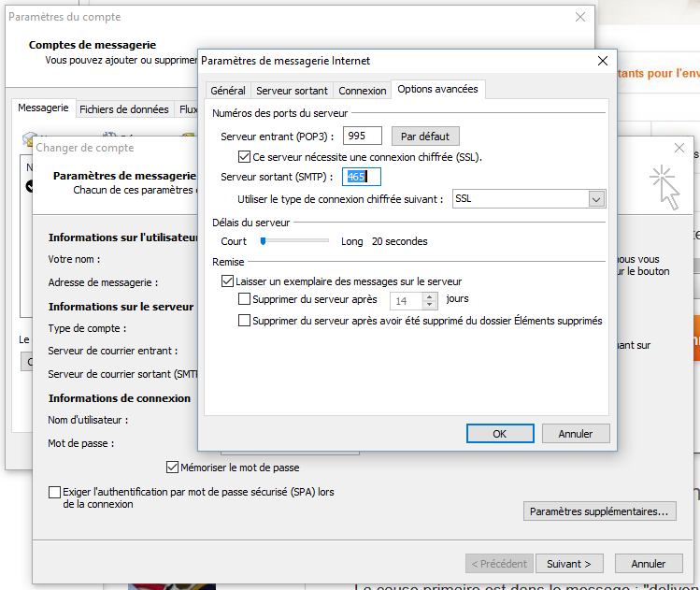Confirm with OK in Internet settings dialog
Image resolution: width=700 pixels, height=590 pixels.
coord(500,434)
